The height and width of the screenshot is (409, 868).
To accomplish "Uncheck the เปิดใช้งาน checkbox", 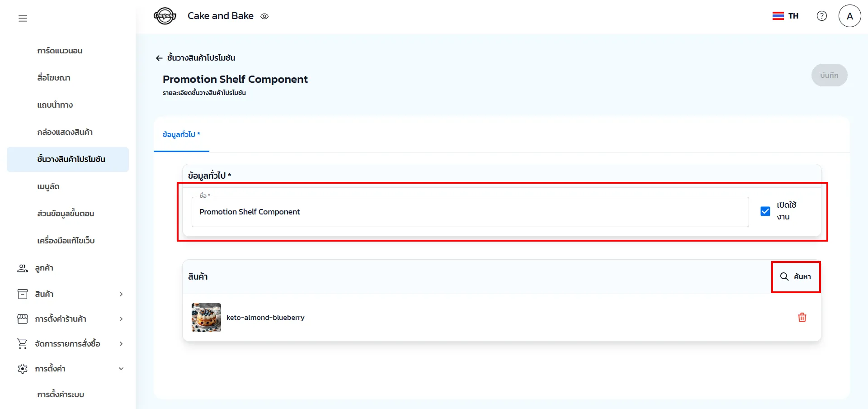I will pos(765,211).
